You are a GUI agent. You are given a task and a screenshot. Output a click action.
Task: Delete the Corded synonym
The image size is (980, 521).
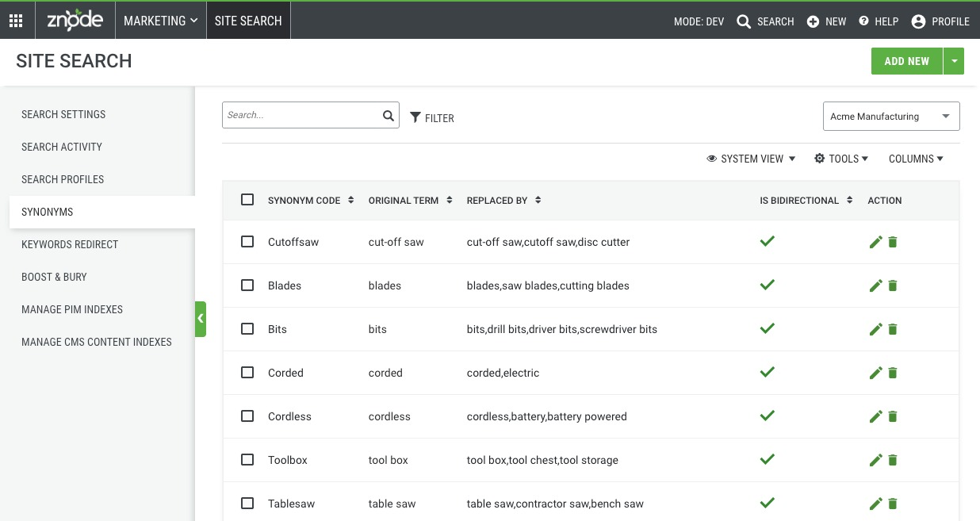(893, 373)
